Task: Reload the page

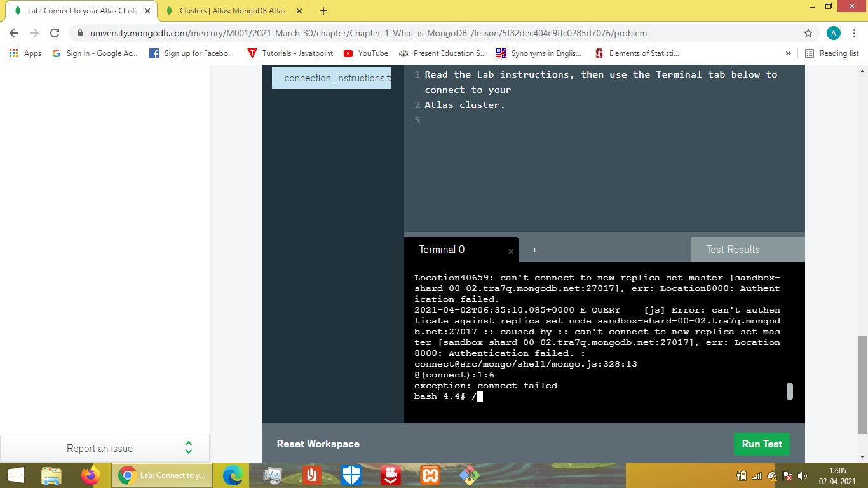Action: pyautogui.click(x=55, y=33)
